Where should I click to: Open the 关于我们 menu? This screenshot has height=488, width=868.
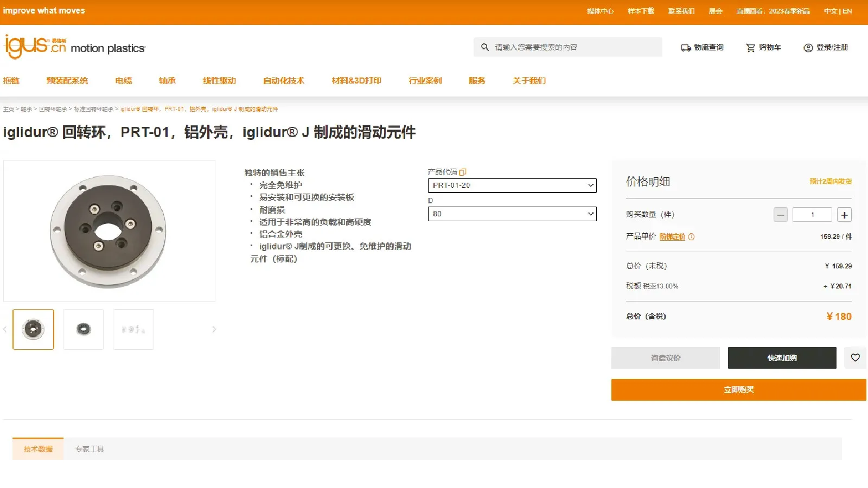(529, 81)
